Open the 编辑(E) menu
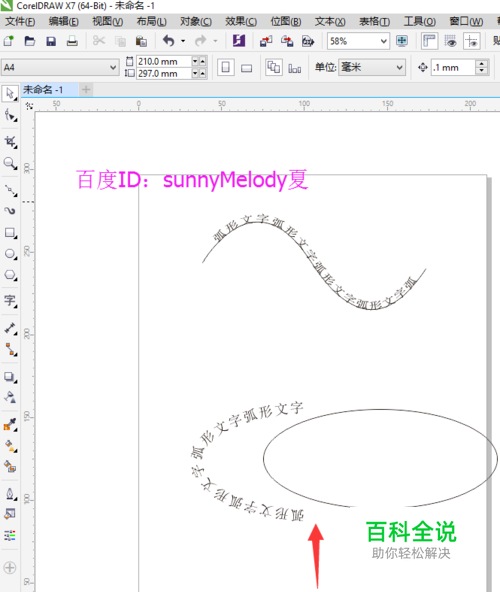Screen dimensions: 500x592 click(63, 22)
